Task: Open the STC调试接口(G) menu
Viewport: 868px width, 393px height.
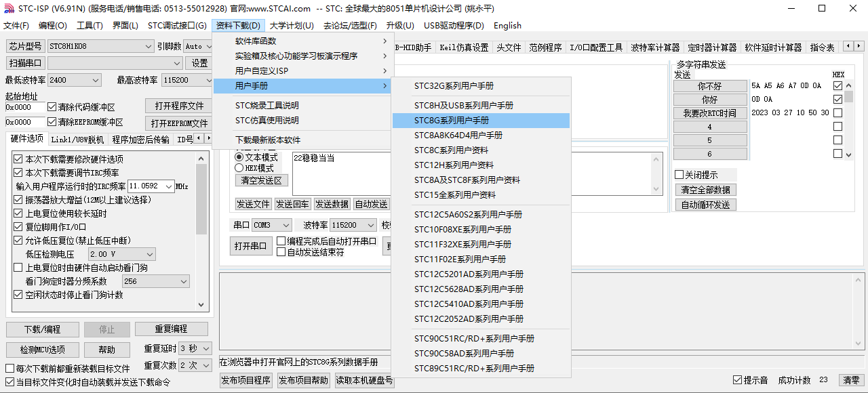Action: [177, 26]
